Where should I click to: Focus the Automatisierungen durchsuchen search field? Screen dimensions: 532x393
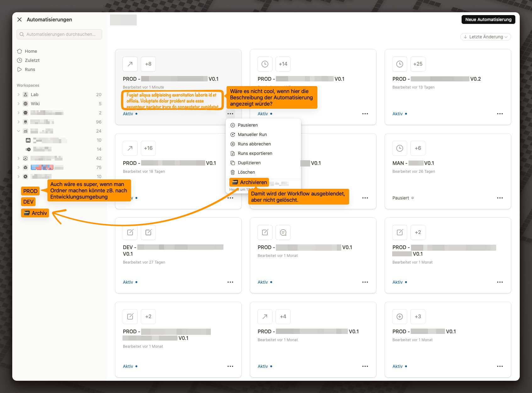click(60, 34)
